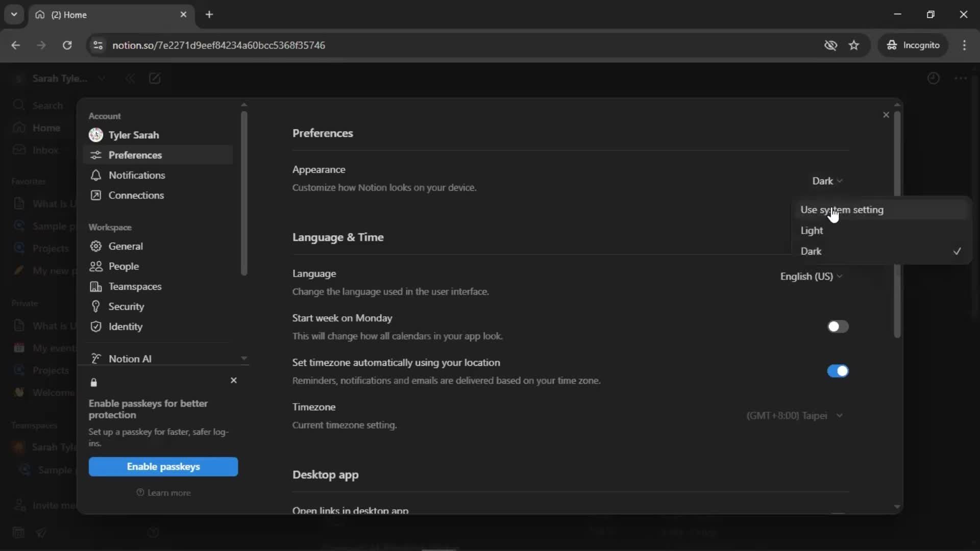This screenshot has width=980, height=551.
Task: Choose the Dark appearance option
Action: (881, 251)
